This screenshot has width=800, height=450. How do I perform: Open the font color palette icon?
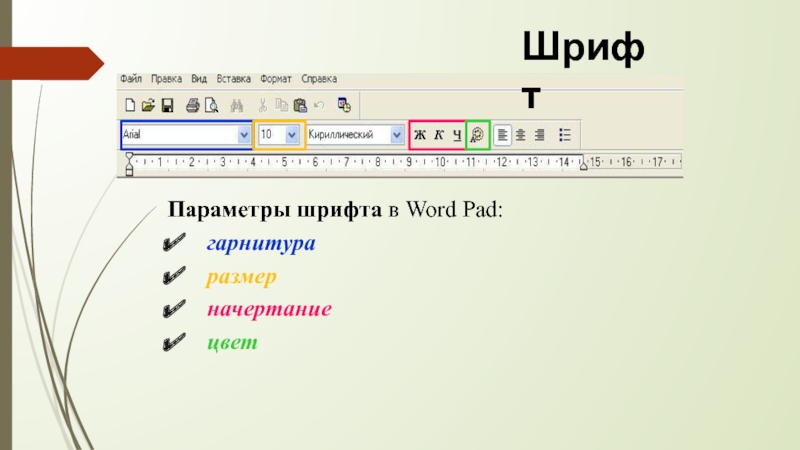pos(477,134)
